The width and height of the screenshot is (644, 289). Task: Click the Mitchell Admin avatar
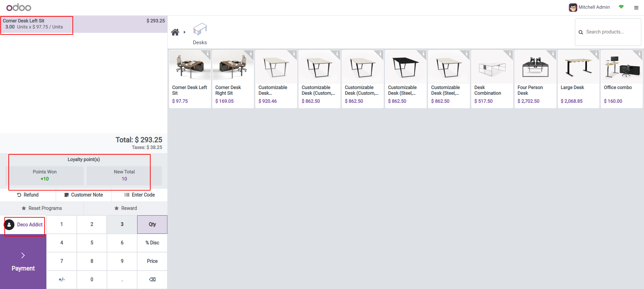click(573, 7)
